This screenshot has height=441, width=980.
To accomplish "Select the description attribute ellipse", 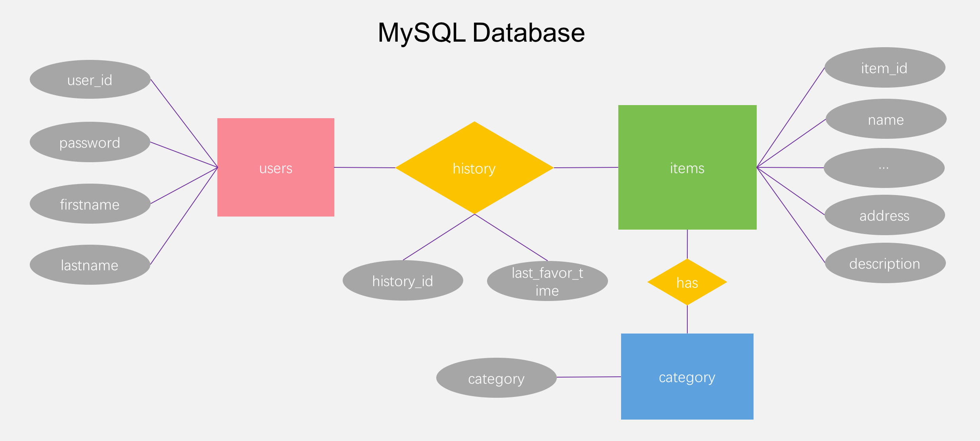I will pyautogui.click(x=885, y=263).
